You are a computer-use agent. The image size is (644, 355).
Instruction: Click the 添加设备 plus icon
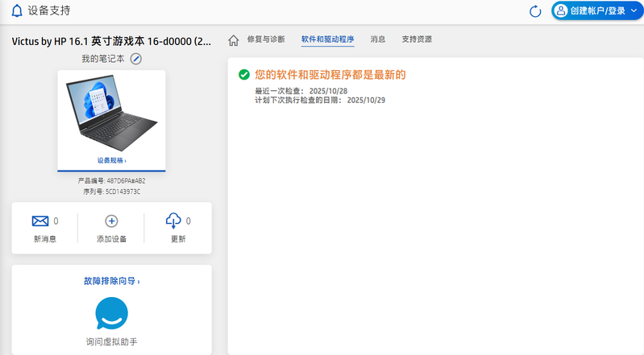point(111,221)
